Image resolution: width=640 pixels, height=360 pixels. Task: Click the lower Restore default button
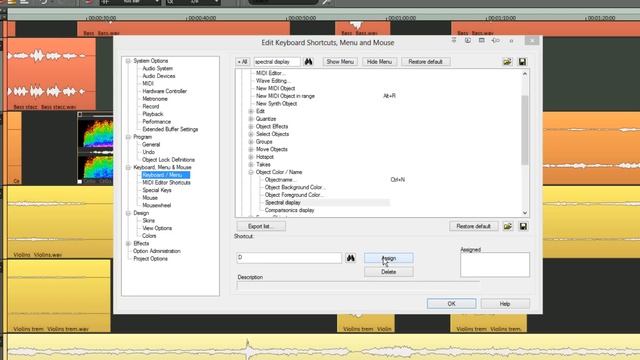click(x=473, y=226)
